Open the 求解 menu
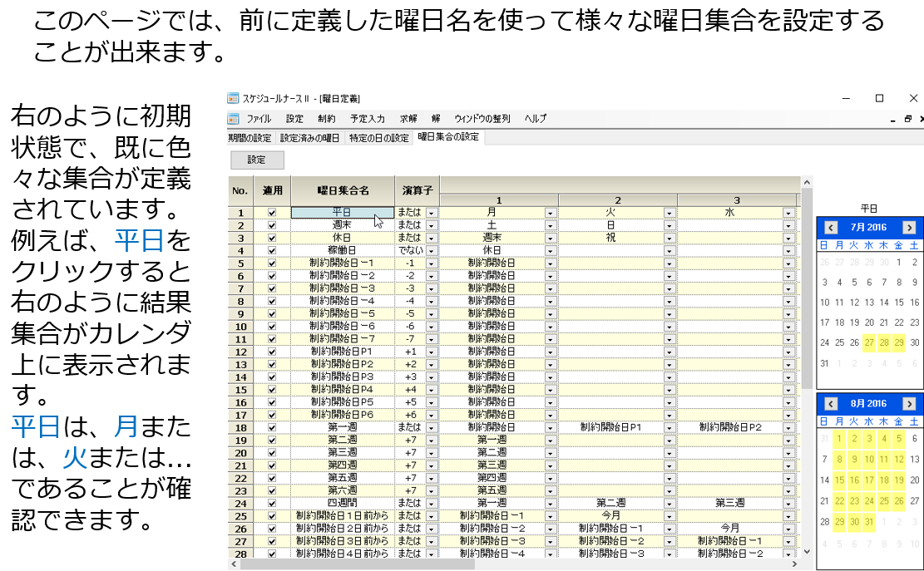 (408, 119)
